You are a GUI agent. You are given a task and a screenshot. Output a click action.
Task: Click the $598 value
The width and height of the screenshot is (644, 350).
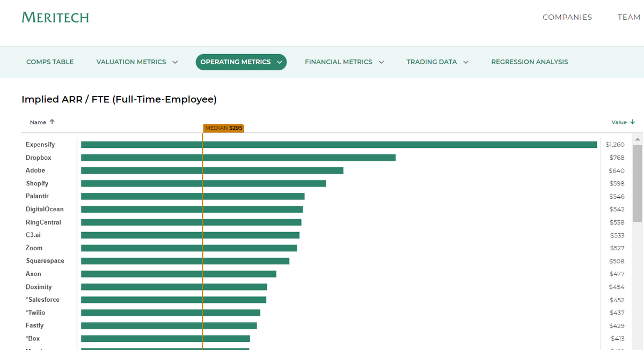click(x=617, y=183)
